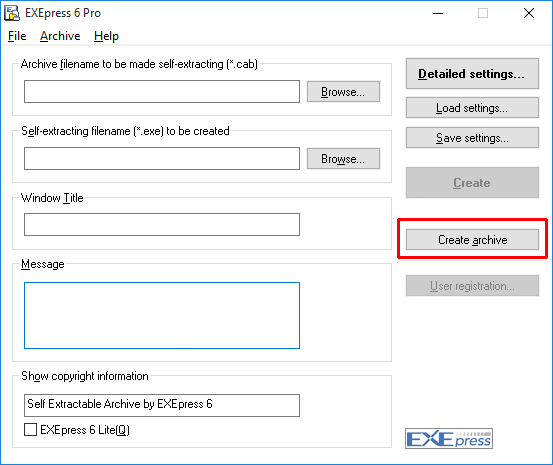This screenshot has width=553, height=465.
Task: Browse for the .cab archive file
Action: click(x=343, y=92)
